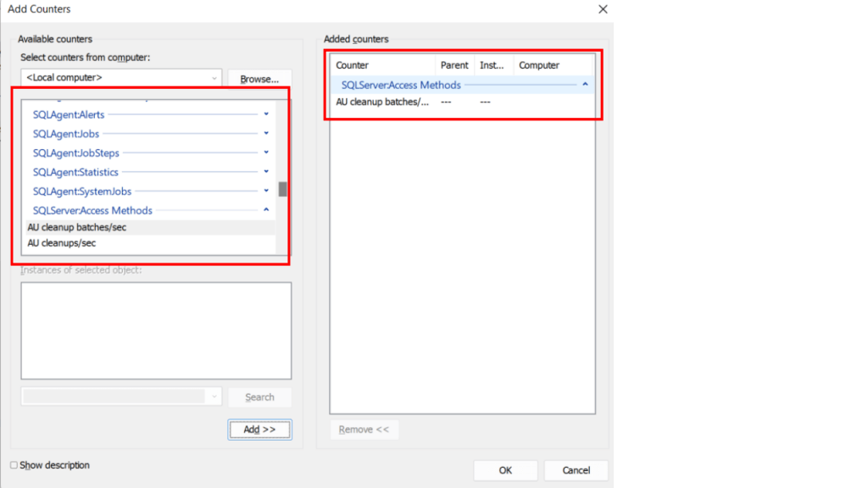This screenshot has height=488, width=868.
Task: Click the OK button
Action: tap(505, 470)
